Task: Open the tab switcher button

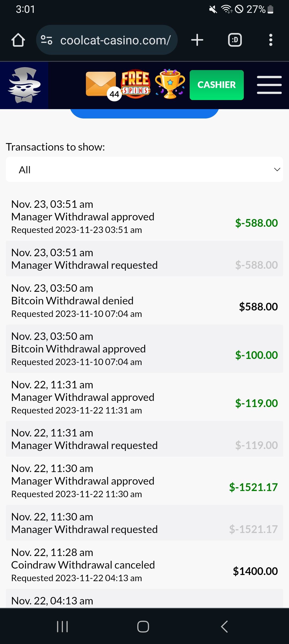Action: click(x=235, y=40)
